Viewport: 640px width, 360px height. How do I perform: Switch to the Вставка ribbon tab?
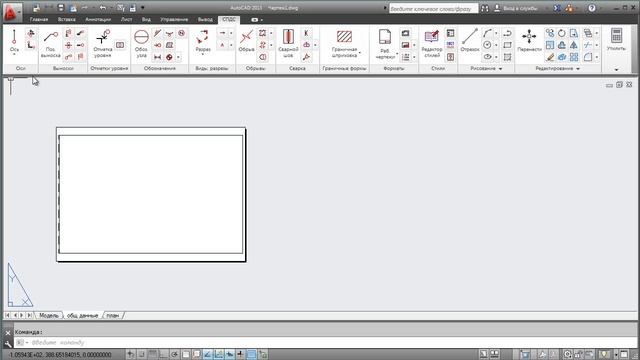(67, 20)
